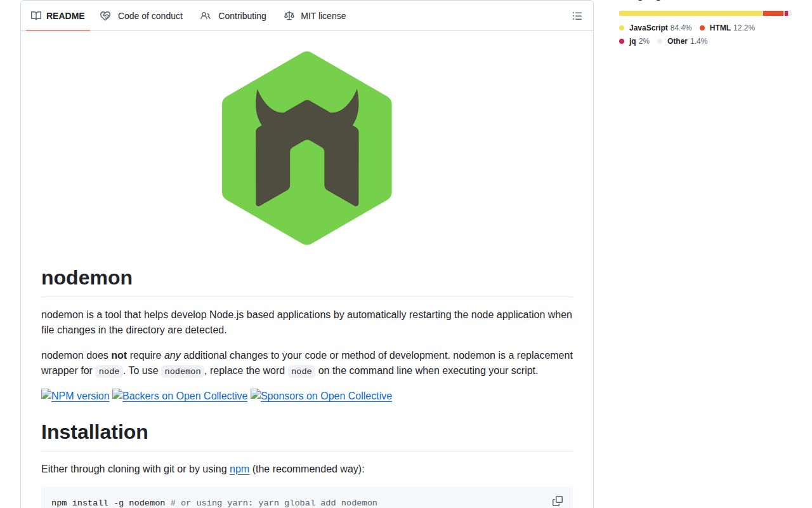Open the Contributing tab
The height and width of the screenshot is (508, 812).
pyautogui.click(x=233, y=16)
